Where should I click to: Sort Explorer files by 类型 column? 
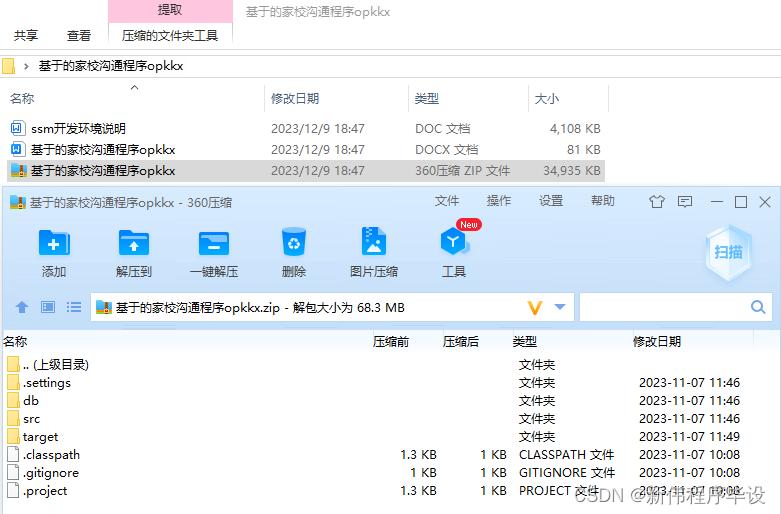pyautogui.click(x=427, y=99)
